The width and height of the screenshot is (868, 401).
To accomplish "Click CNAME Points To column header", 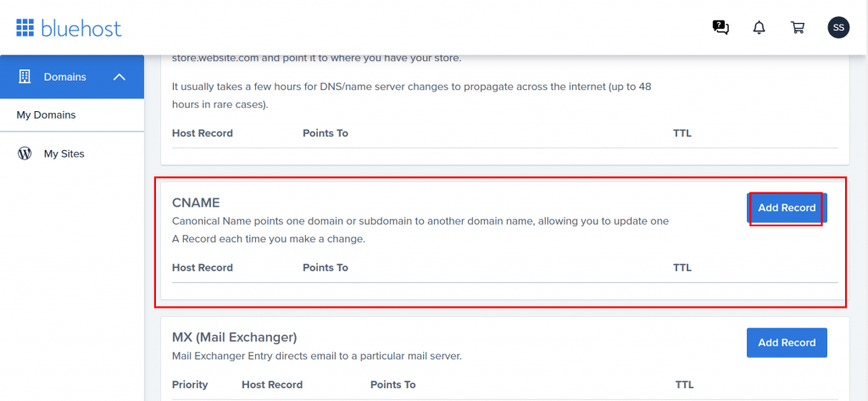I will (325, 268).
